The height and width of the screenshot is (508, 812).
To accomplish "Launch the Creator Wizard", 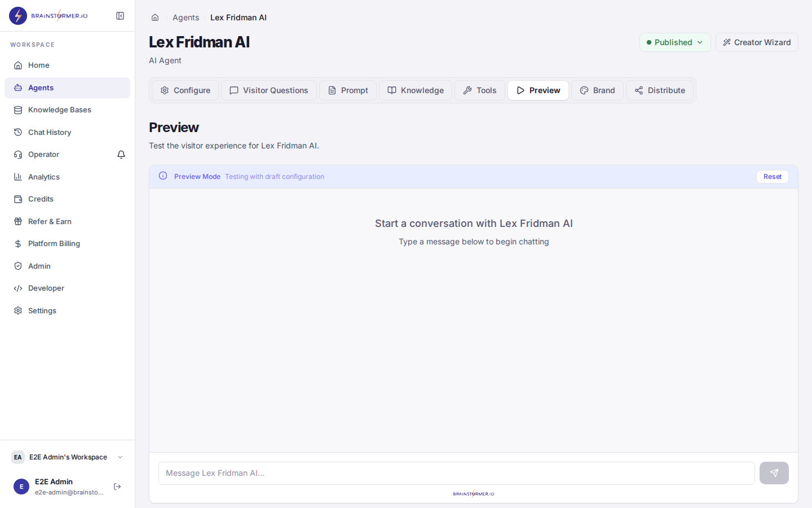I will pyautogui.click(x=757, y=42).
